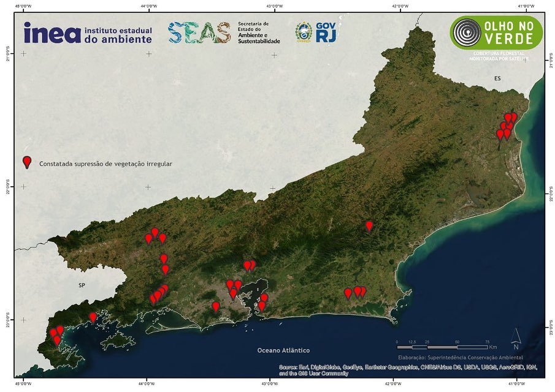
Task: Click the Olho no Verde green badge
Action: tap(496, 32)
